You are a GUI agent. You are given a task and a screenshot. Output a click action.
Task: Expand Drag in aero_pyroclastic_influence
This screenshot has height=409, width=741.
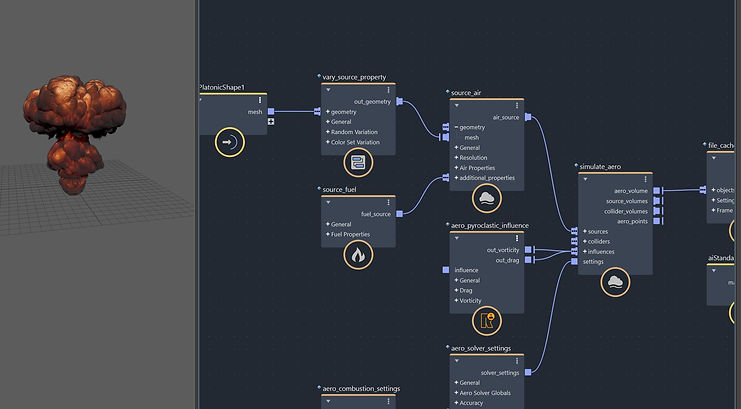click(x=457, y=290)
